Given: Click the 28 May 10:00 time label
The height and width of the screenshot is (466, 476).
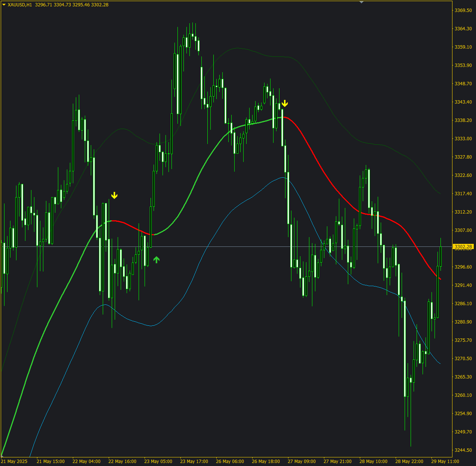Looking at the screenshot, I should pyautogui.click(x=373, y=462).
